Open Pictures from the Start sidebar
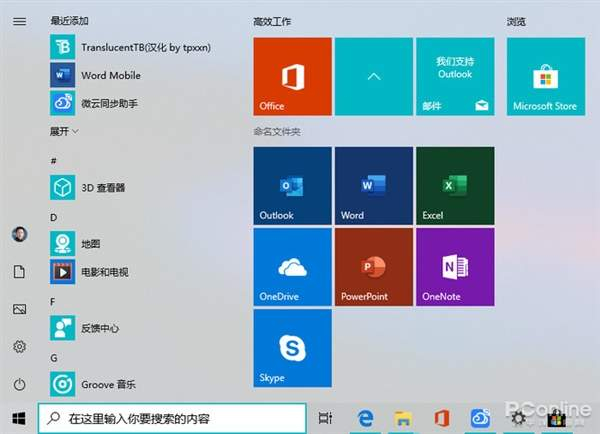600x434 pixels. tap(20, 309)
